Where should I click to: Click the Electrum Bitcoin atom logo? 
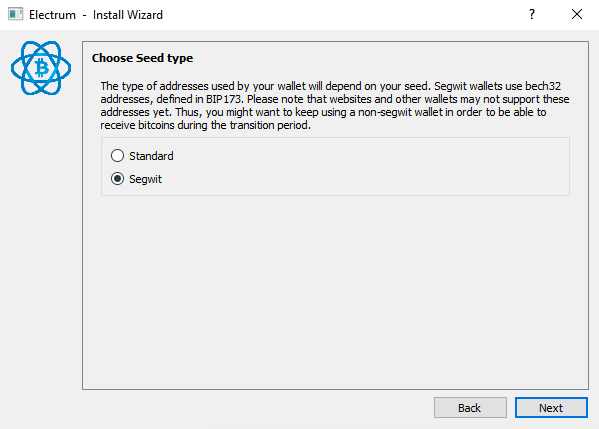click(x=41, y=68)
